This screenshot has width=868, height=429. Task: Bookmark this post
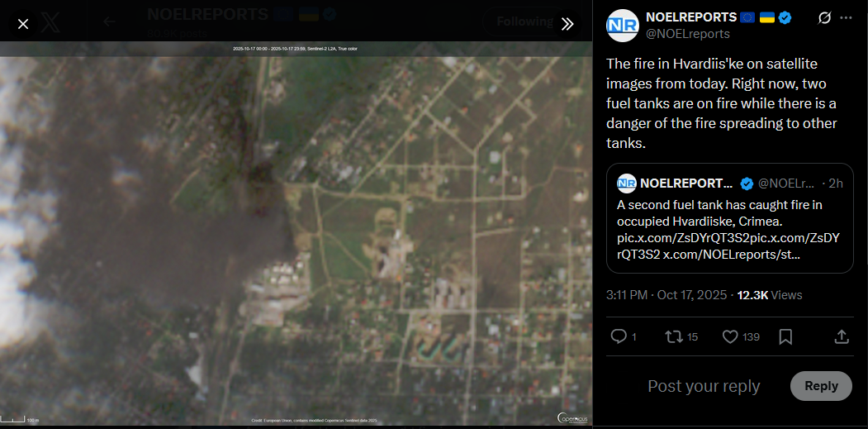click(x=785, y=336)
